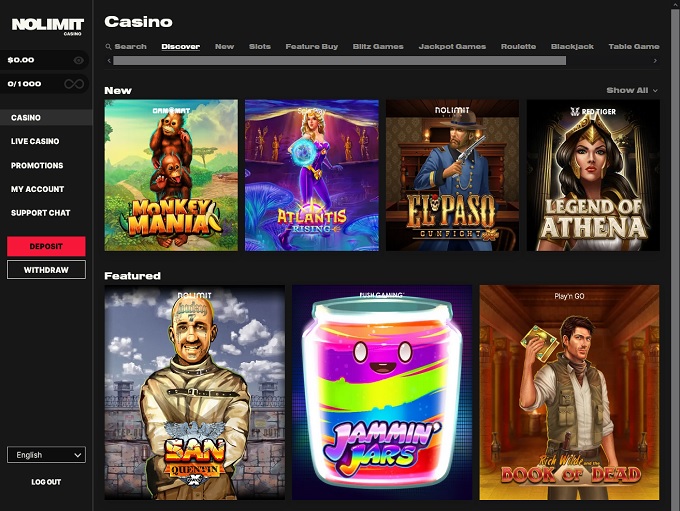Launch El Paso Gunfight game
Screen dimensions: 680x511
(452, 175)
